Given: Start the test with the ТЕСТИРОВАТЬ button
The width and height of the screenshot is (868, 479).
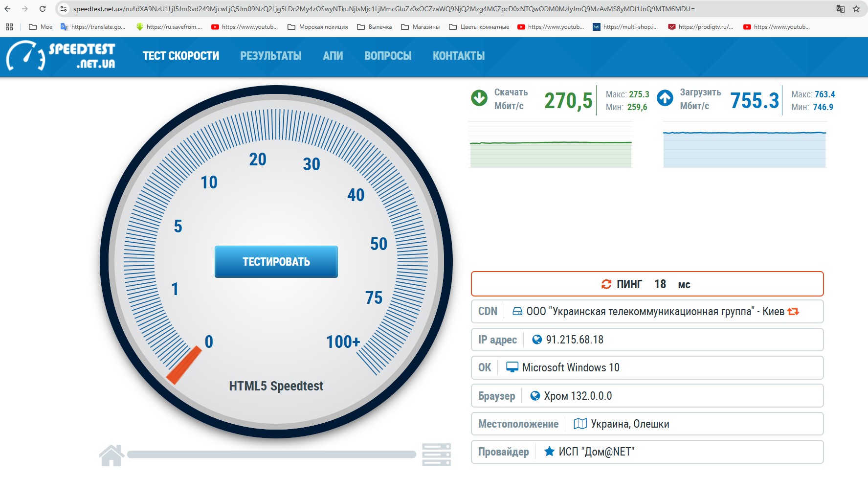Looking at the screenshot, I should coord(276,262).
